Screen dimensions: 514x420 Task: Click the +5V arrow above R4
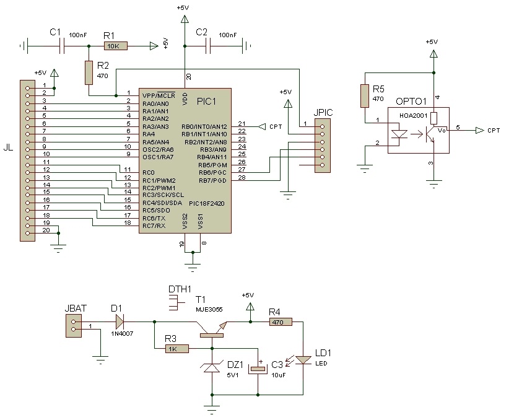point(250,307)
